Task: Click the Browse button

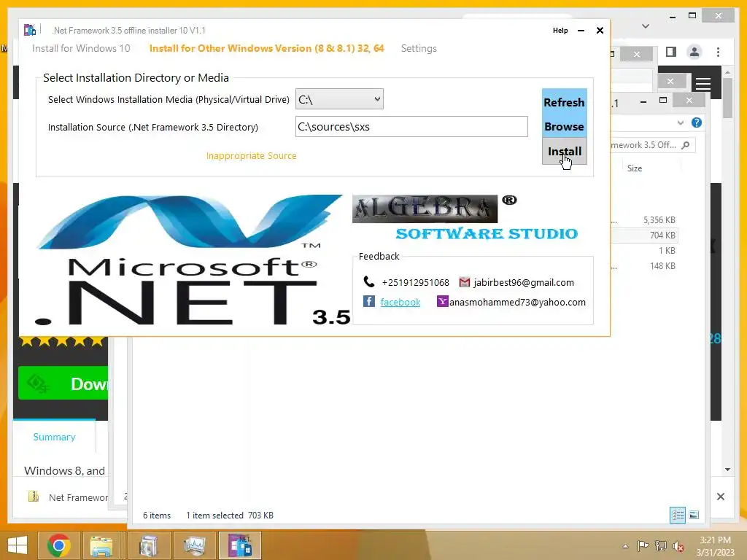Action: coord(564,126)
